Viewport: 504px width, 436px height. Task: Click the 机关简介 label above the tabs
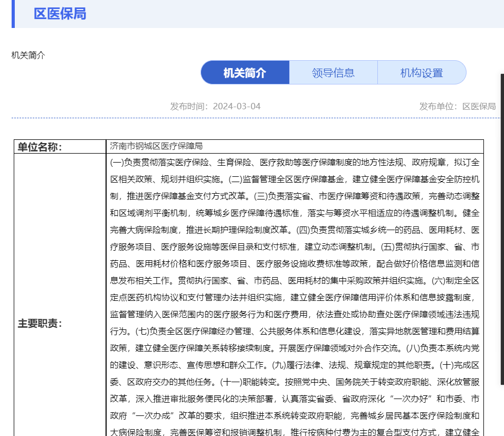[x=28, y=55]
